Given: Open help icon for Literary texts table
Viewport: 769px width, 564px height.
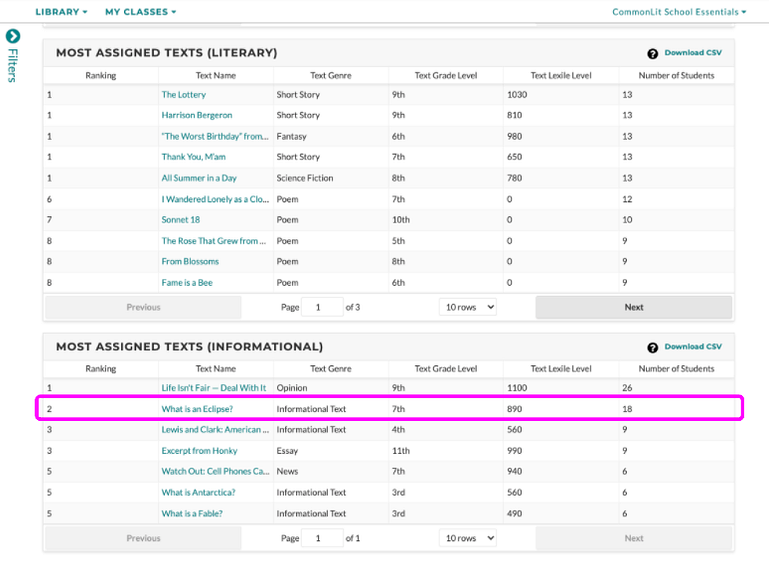Looking at the screenshot, I should click(652, 54).
